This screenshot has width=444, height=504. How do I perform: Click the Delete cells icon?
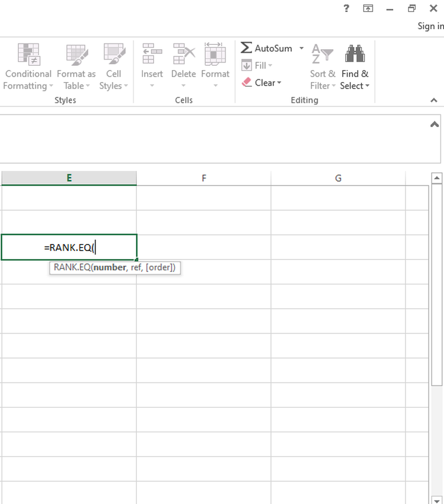click(184, 54)
